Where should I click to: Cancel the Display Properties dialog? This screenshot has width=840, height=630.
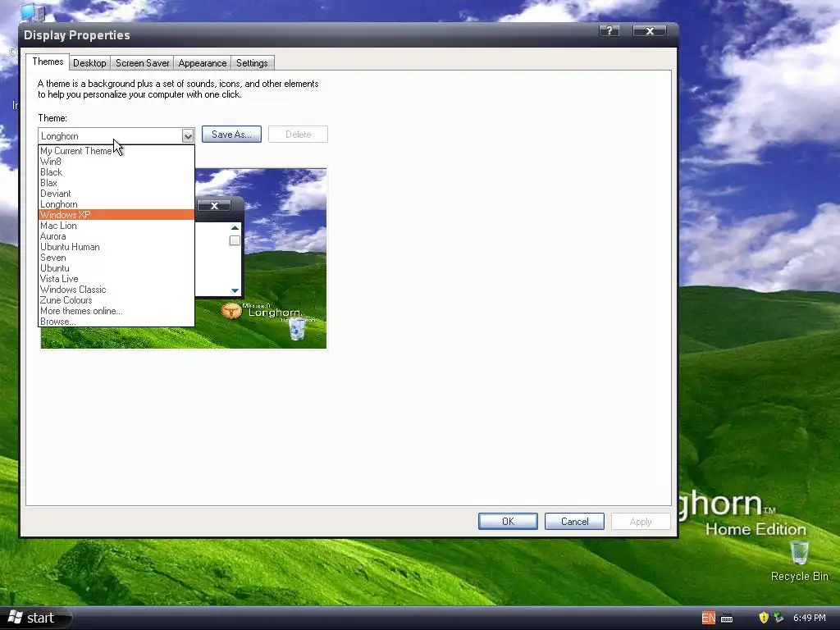click(574, 521)
